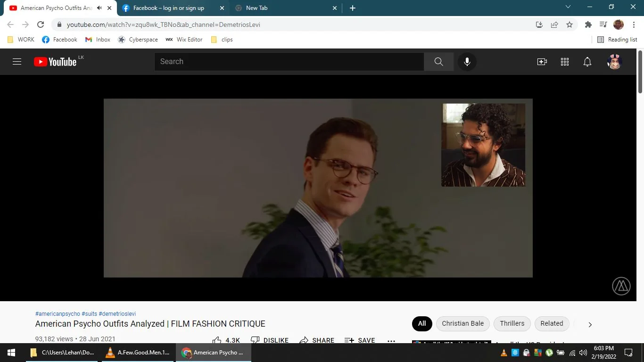644x362 pixels.
Task: Open a new tab with plus button
Action: coord(352,8)
